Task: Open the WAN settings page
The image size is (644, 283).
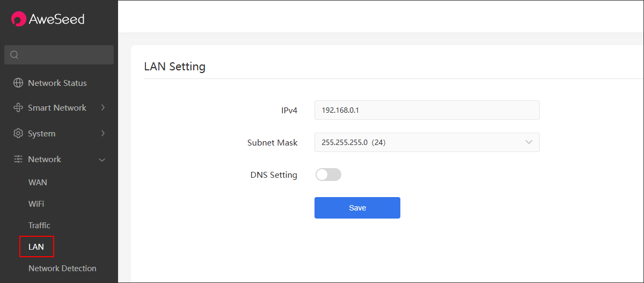Action: 38,183
